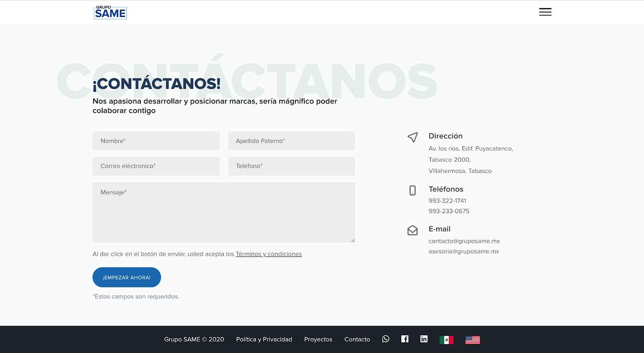
Task: Click the E-mail envelope icon
Action: [413, 230]
